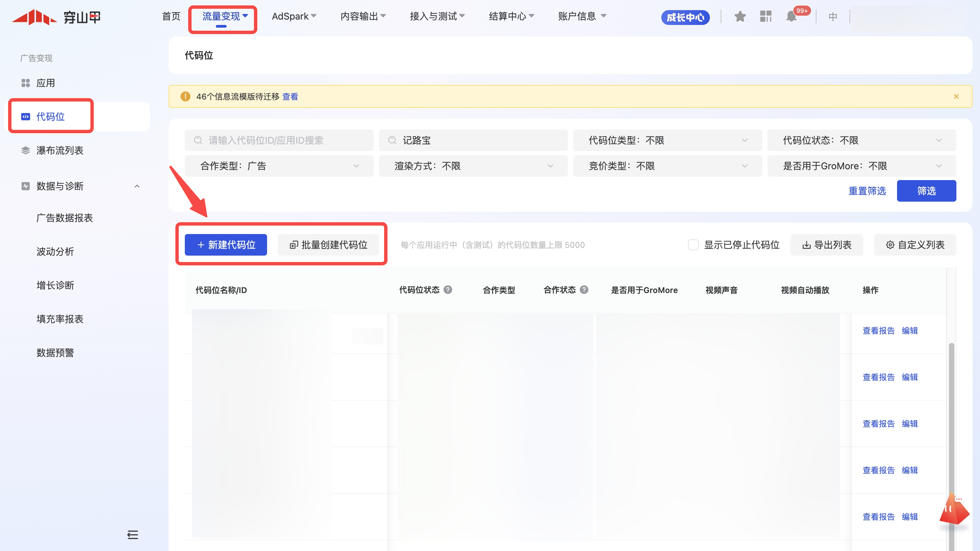Dismiss the yellow migration notice banner
980x551 pixels.
[956, 97]
